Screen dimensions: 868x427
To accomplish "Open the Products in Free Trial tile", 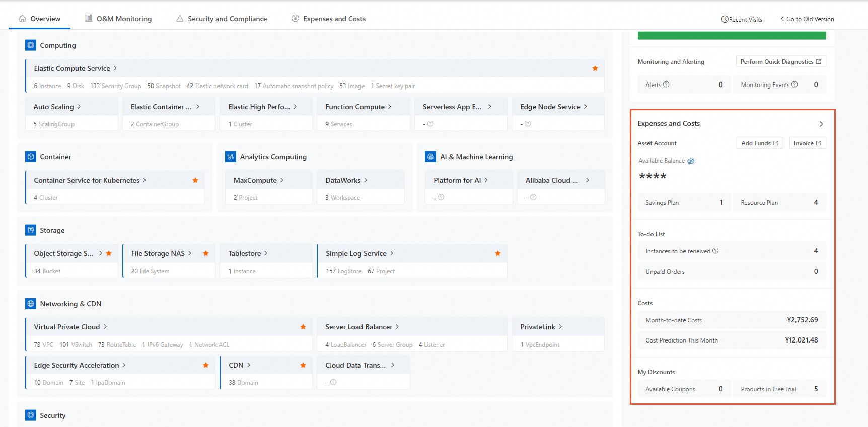I will coord(779,389).
